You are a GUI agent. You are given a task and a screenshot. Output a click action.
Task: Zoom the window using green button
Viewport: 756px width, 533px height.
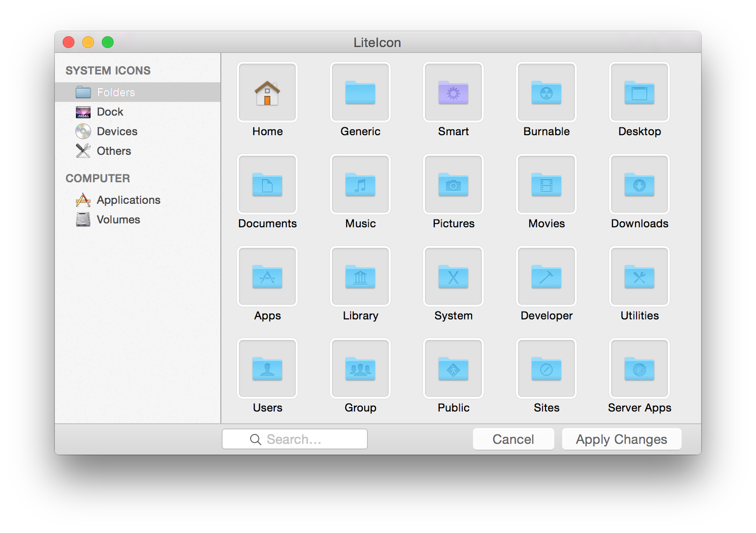click(108, 42)
